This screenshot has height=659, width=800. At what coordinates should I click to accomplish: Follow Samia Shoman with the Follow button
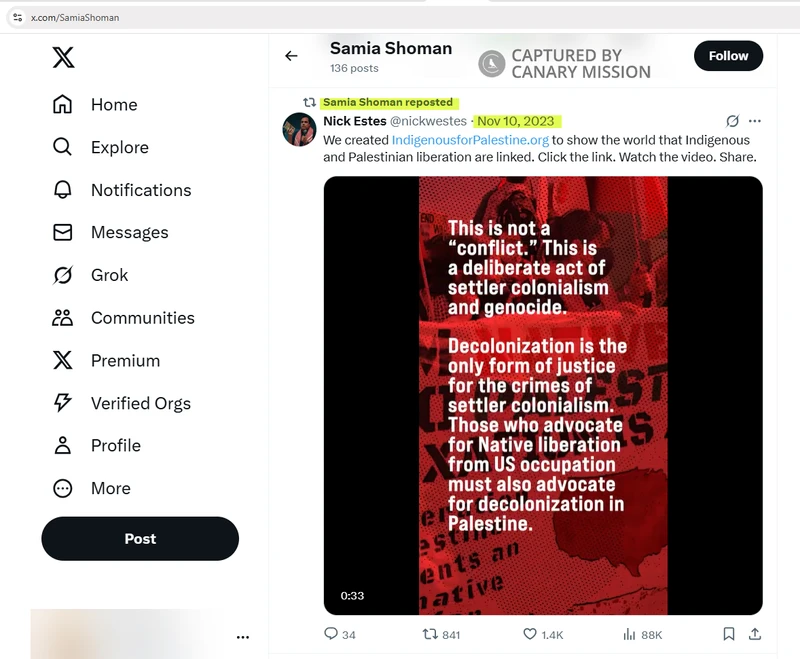tap(728, 56)
